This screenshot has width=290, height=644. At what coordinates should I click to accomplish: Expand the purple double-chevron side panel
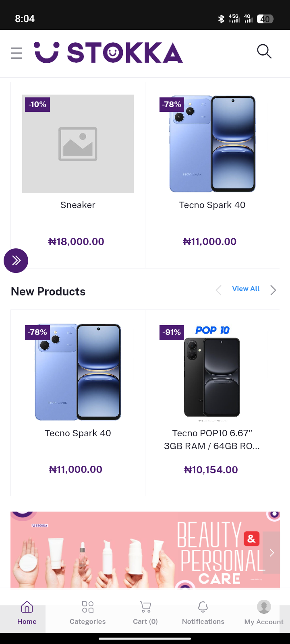pos(16,260)
